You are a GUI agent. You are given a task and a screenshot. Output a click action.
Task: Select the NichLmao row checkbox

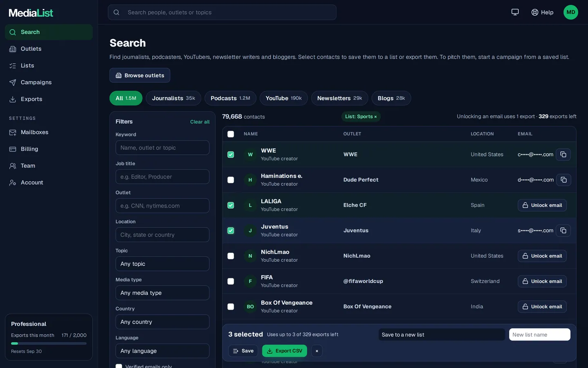(x=231, y=256)
